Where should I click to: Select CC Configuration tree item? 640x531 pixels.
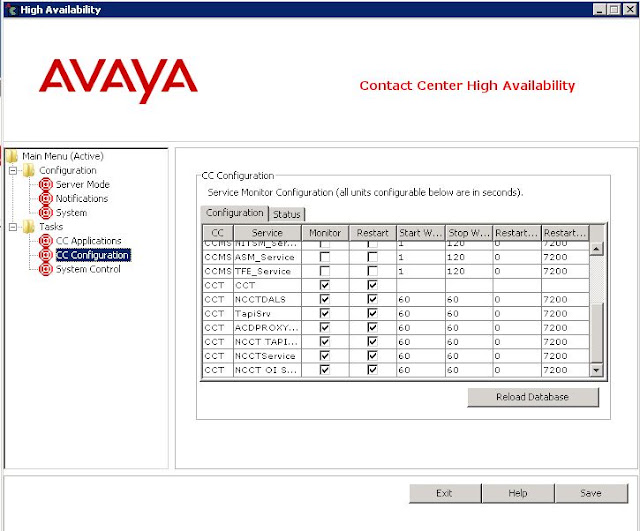click(x=93, y=255)
